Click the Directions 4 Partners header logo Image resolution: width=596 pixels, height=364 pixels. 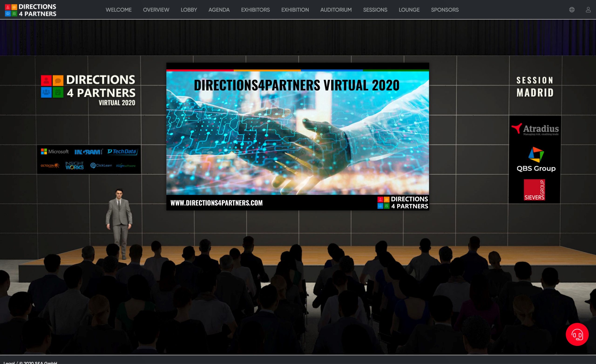(x=30, y=10)
